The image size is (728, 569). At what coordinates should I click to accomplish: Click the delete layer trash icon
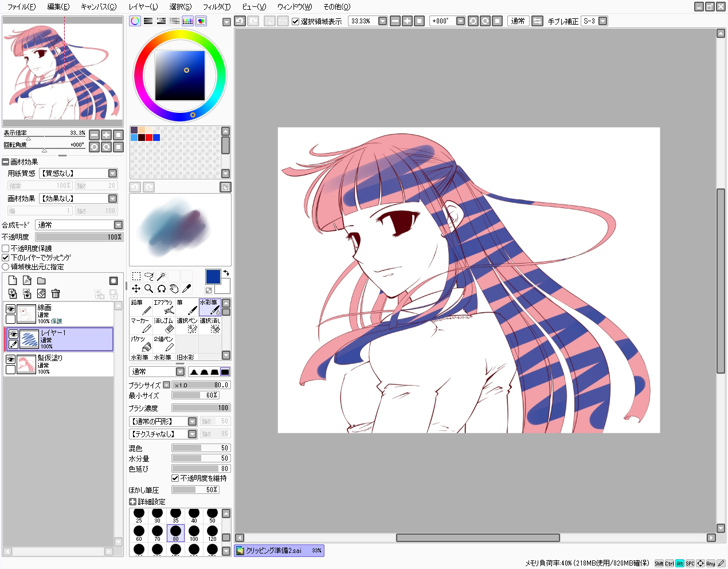coord(56,293)
